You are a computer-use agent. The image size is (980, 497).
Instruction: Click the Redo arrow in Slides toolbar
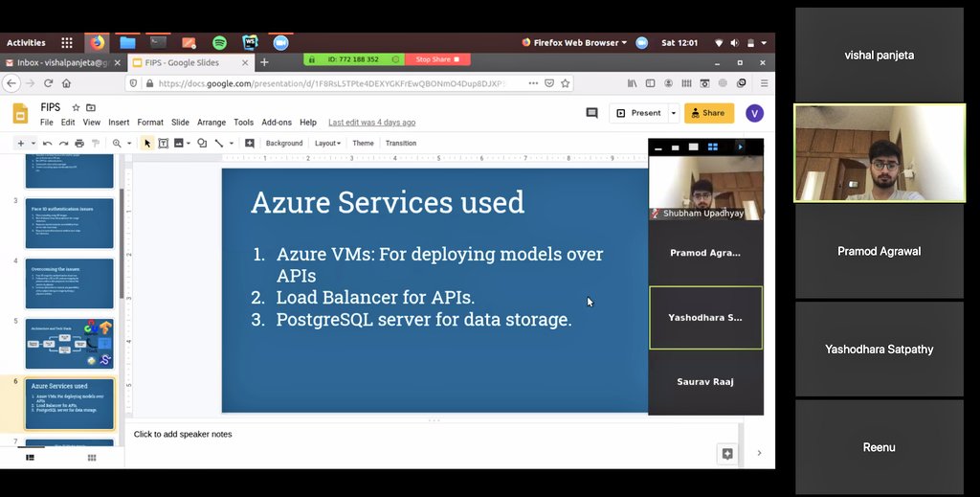(63, 143)
